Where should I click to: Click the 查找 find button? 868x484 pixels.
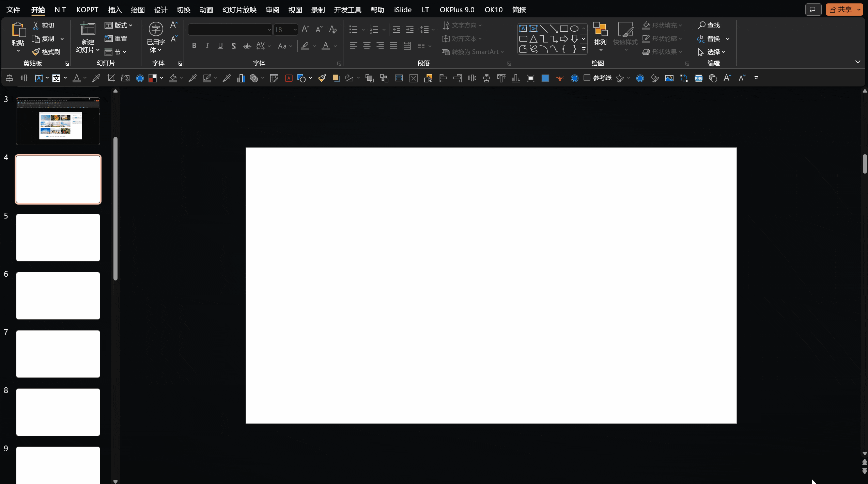709,26
